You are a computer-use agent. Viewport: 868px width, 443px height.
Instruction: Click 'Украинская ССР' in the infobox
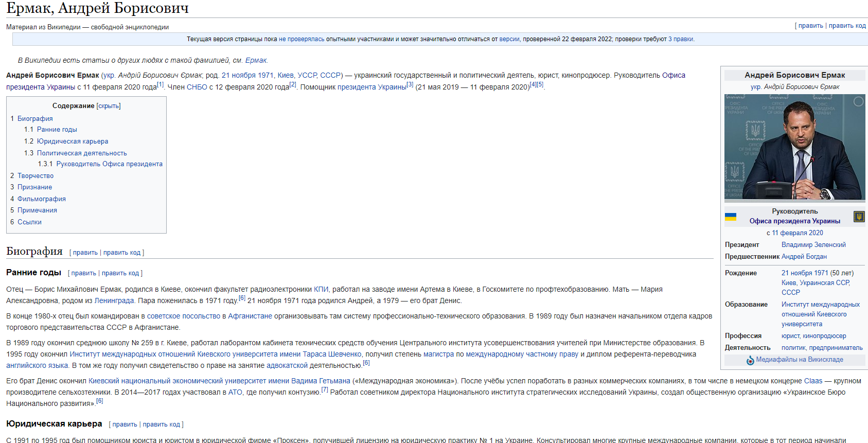click(825, 283)
